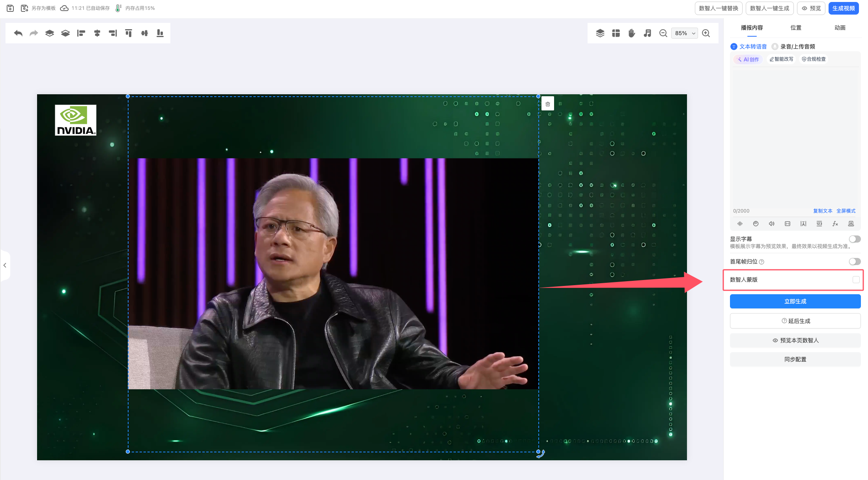Switch to the 动画 tab

[840, 28]
